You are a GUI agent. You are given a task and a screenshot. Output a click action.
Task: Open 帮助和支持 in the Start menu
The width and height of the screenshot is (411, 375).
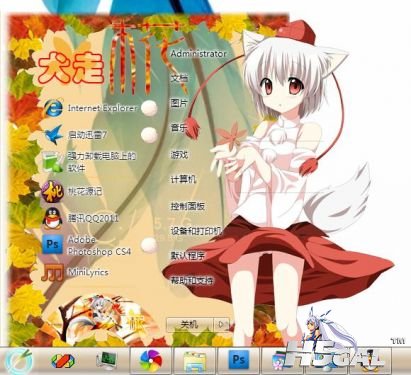192,280
